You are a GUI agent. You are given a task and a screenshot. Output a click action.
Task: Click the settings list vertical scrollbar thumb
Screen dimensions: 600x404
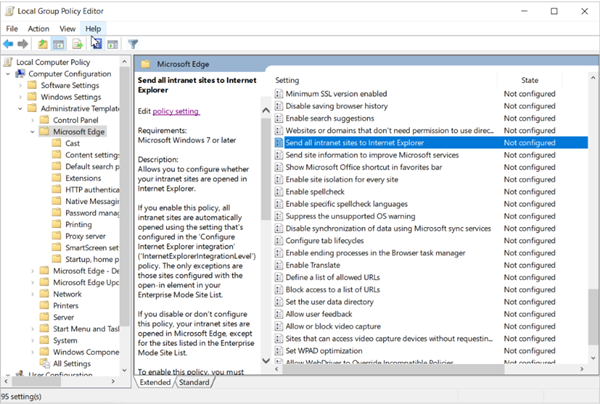click(x=593, y=316)
